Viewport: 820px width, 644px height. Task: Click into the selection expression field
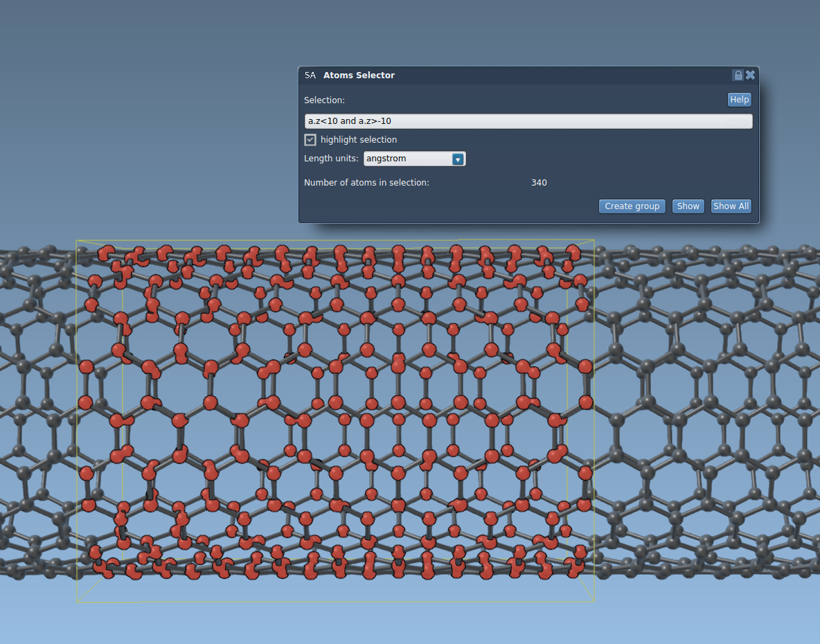click(528, 121)
